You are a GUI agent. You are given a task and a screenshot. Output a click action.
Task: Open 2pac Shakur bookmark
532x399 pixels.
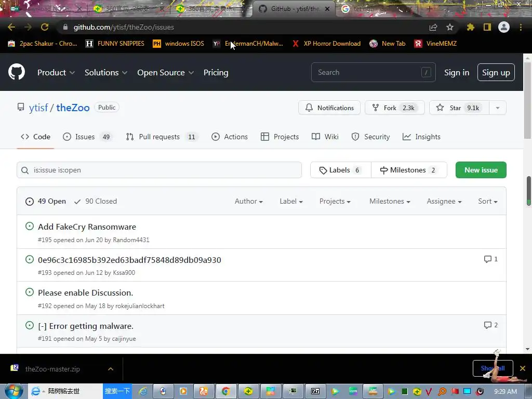[x=43, y=44]
